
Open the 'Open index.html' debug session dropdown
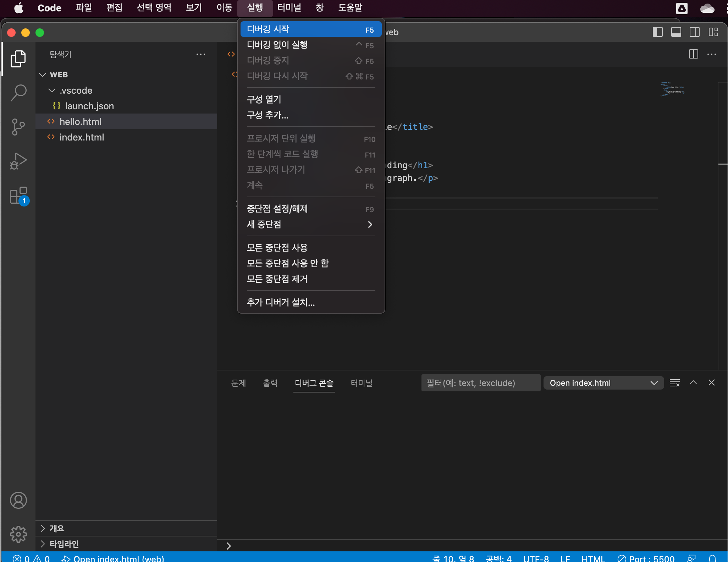603,383
